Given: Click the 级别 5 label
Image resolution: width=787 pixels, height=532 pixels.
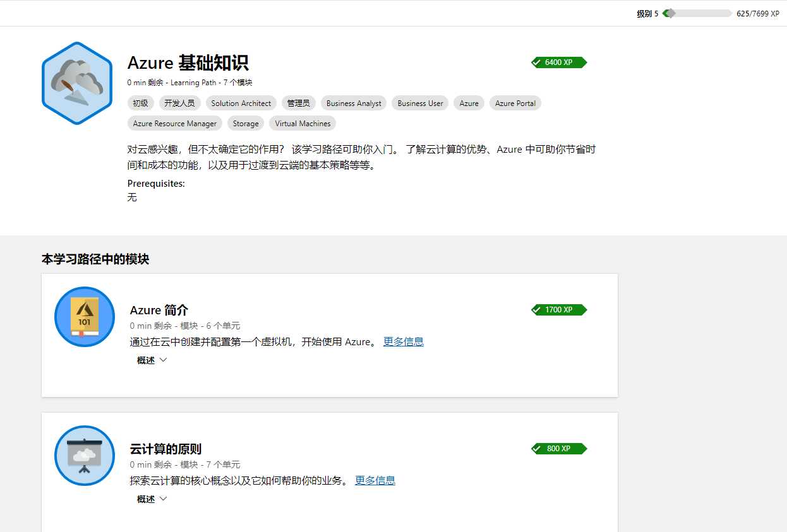Looking at the screenshot, I should [x=647, y=13].
